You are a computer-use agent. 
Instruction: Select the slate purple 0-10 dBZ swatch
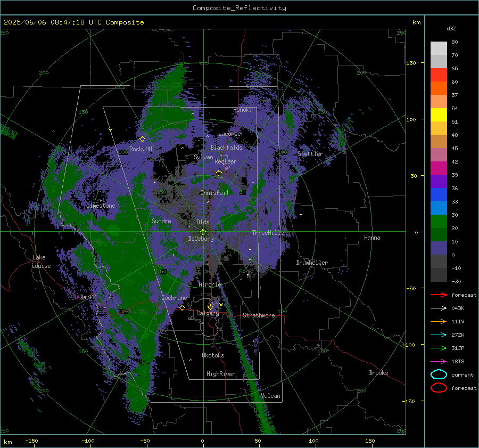tap(439, 248)
